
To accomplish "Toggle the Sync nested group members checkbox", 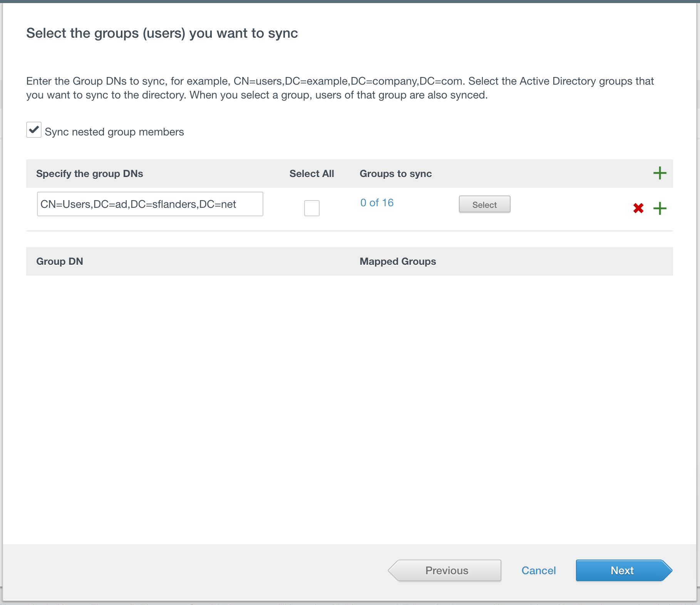I will tap(34, 130).
